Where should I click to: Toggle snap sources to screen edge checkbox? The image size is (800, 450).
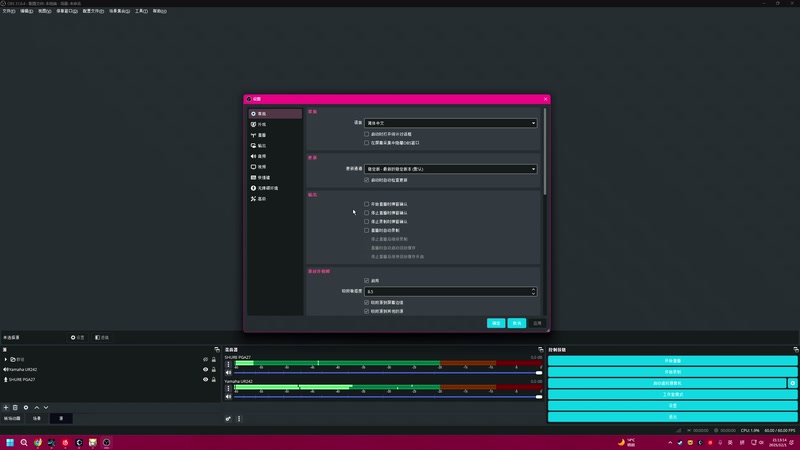366,303
